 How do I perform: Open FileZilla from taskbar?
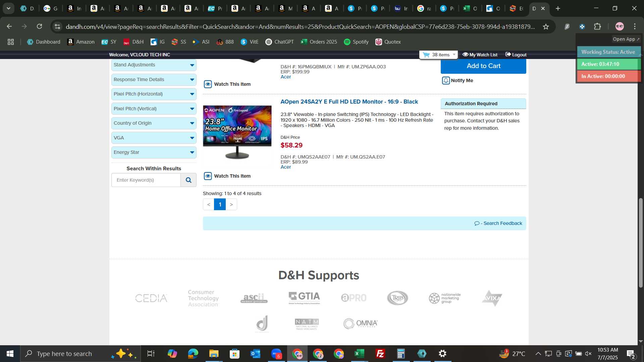tap(380, 354)
